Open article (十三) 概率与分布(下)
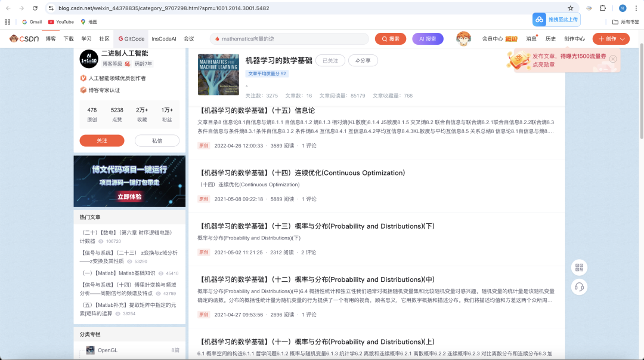Viewport: 644px width, 360px height. click(317, 226)
